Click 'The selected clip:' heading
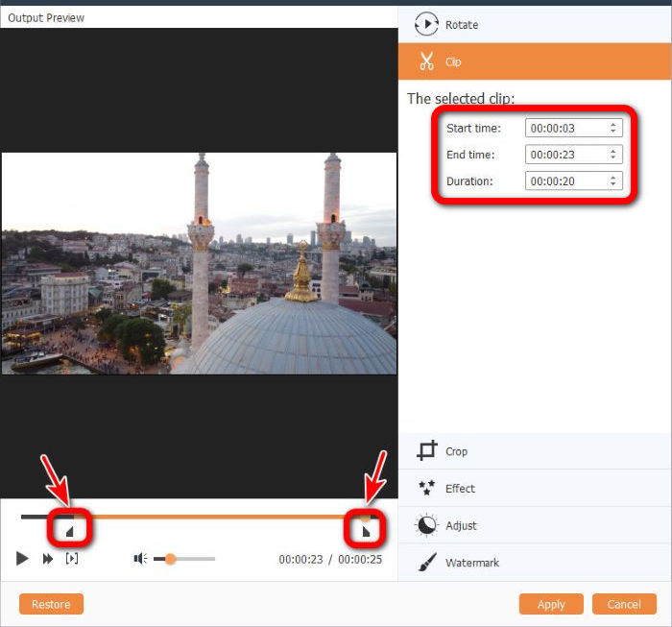Image resolution: width=672 pixels, height=627 pixels. click(461, 99)
